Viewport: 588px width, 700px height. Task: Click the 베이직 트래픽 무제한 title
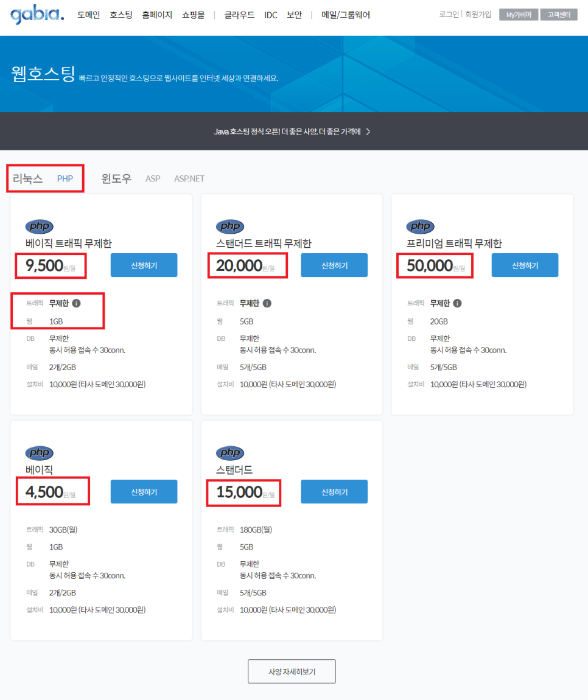(69, 243)
